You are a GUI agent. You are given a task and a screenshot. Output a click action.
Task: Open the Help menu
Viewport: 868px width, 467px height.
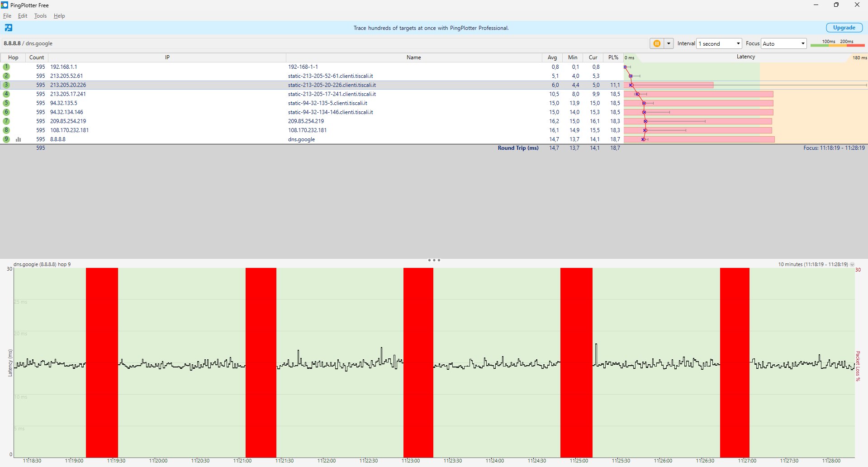[x=59, y=16]
